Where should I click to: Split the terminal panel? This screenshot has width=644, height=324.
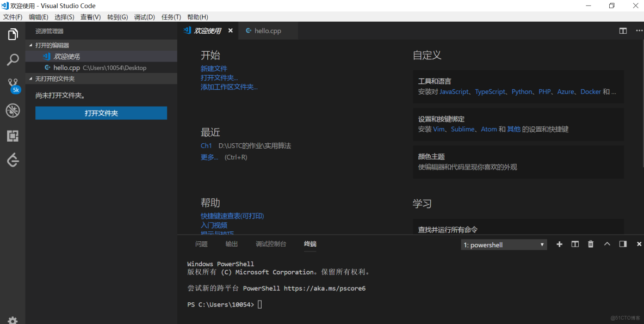pos(575,244)
